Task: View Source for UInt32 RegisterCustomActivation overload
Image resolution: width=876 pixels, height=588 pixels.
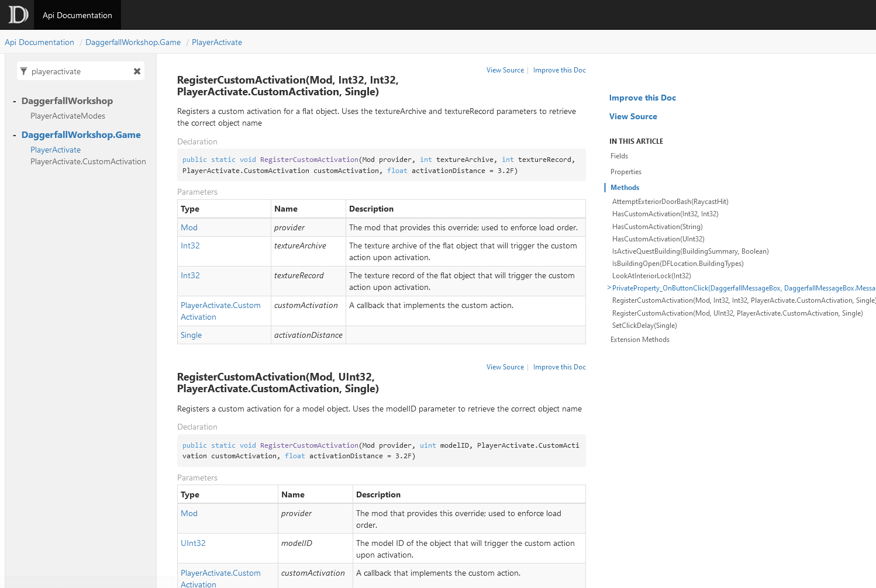Action: point(505,367)
